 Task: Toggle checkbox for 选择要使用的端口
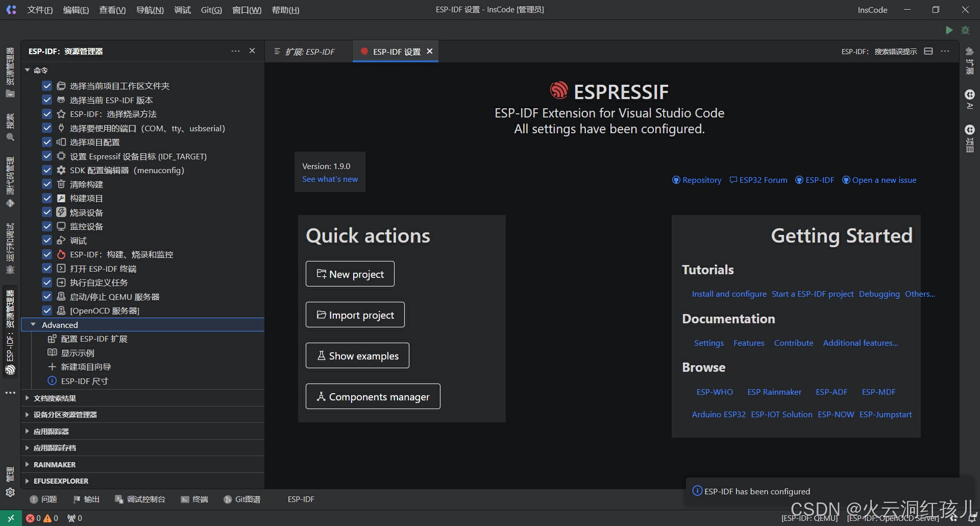tap(47, 128)
